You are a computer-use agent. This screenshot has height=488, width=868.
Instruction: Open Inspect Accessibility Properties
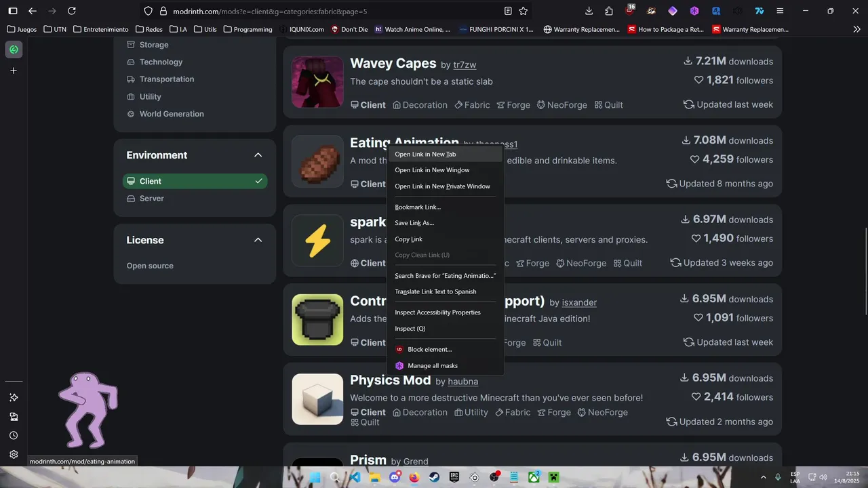click(445, 312)
